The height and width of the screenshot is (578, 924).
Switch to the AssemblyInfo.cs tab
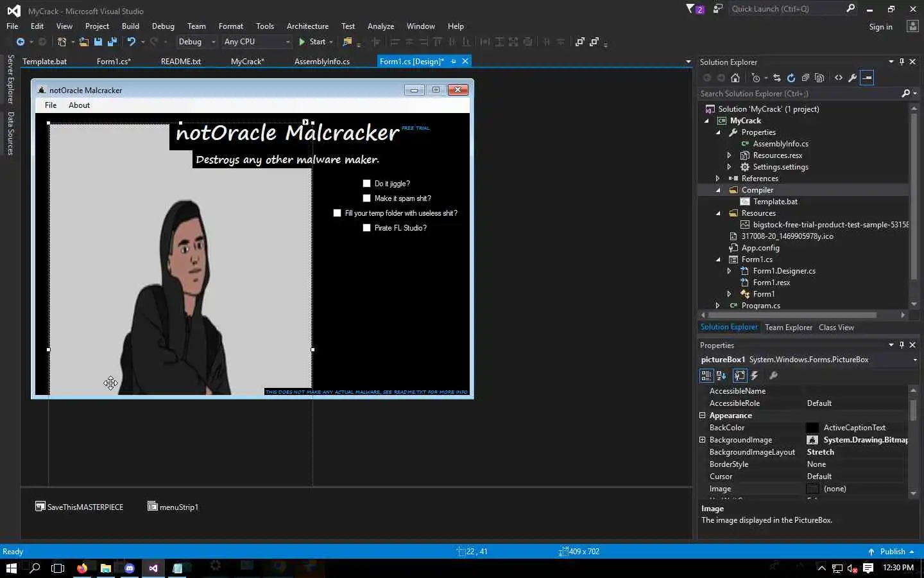click(322, 62)
